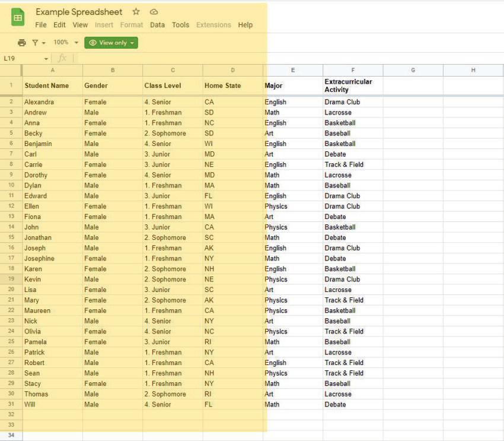Click the Home State header cell
The height and width of the screenshot is (441, 504).
coord(232,85)
